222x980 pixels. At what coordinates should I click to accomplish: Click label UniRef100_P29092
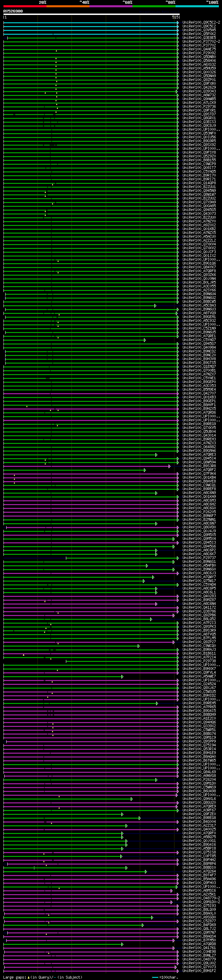199,53
